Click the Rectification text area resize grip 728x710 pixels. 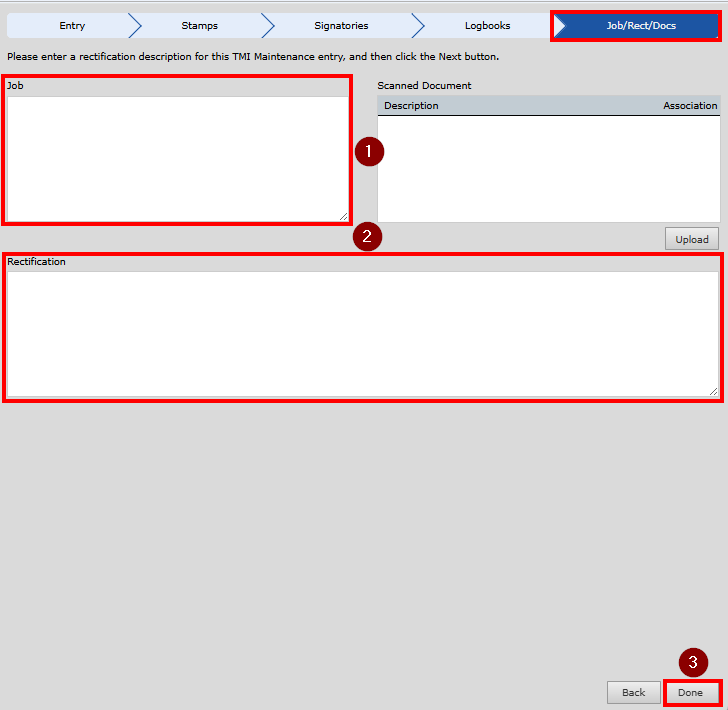click(713, 391)
